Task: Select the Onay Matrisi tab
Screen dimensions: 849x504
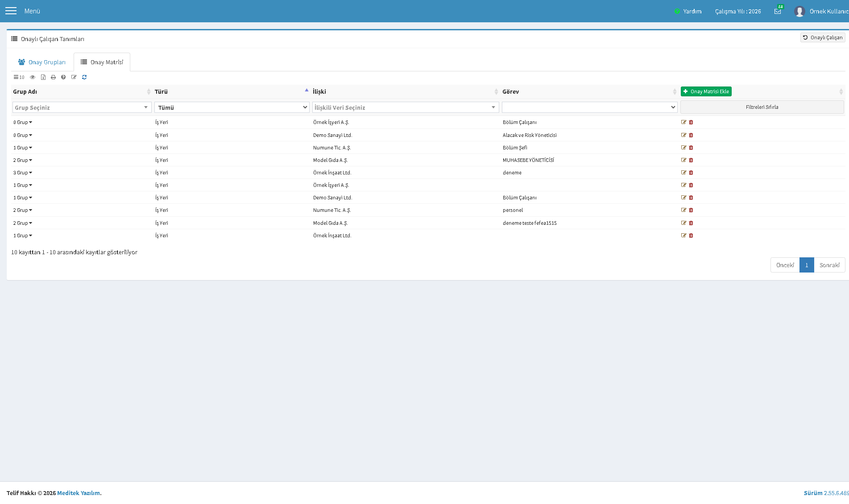Action: pos(102,62)
